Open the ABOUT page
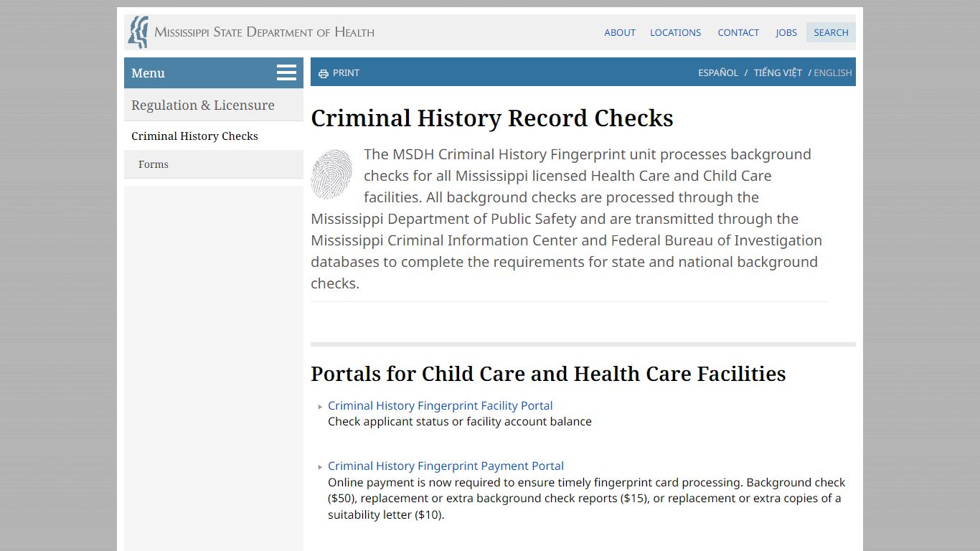The width and height of the screenshot is (980, 551). 620,32
